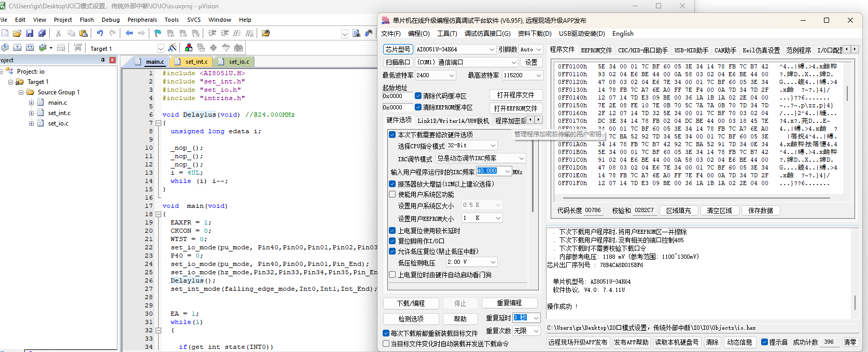Image resolution: width=868 pixels, height=352 pixels.
Task: Click the 清空区域 button
Action: 719,210
